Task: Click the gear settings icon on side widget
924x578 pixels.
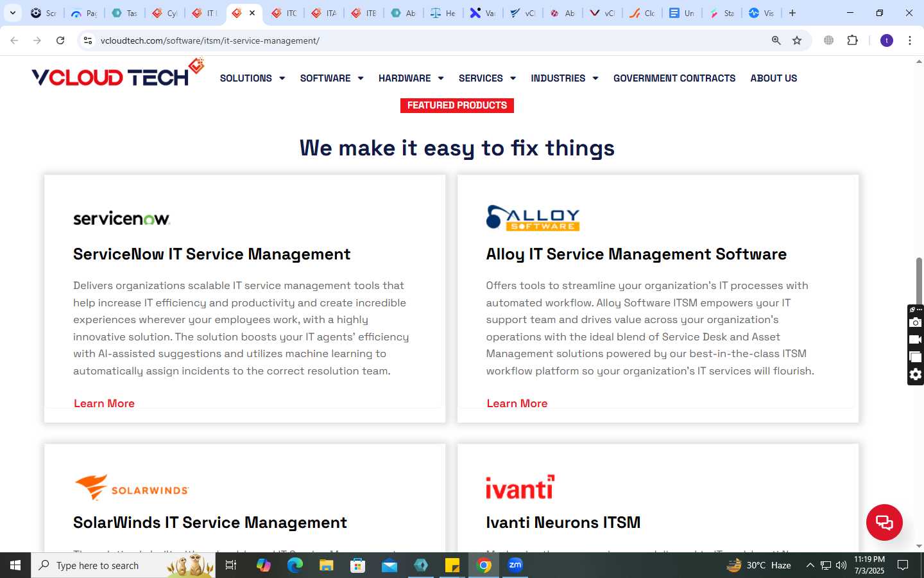Action: coord(916,374)
